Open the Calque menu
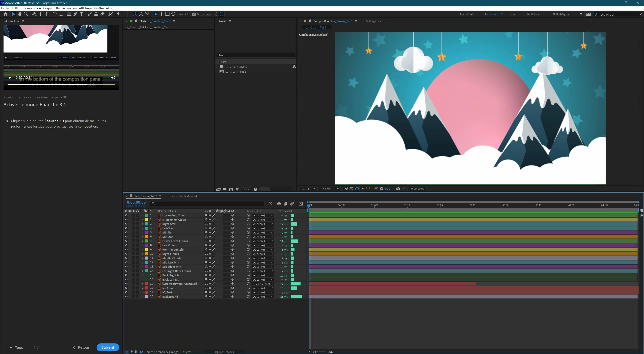This screenshot has width=644, height=354. point(47,8)
